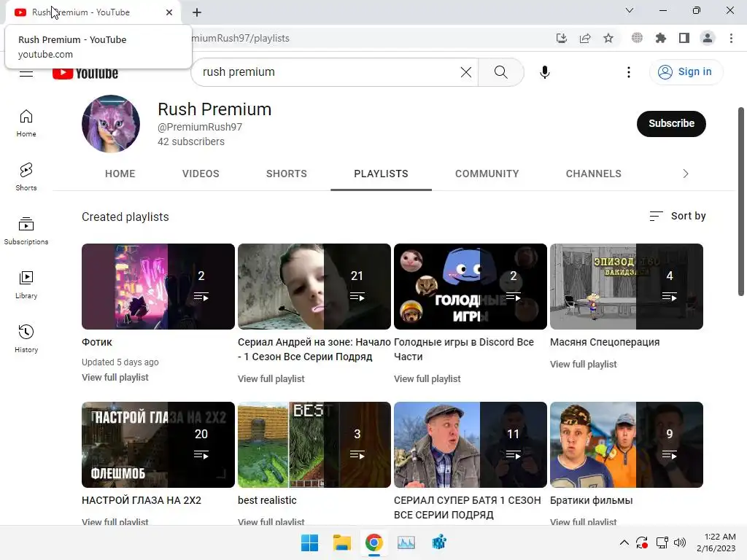747x560 pixels.
Task: Click Chrome icon in taskbar
Action: [374, 542]
